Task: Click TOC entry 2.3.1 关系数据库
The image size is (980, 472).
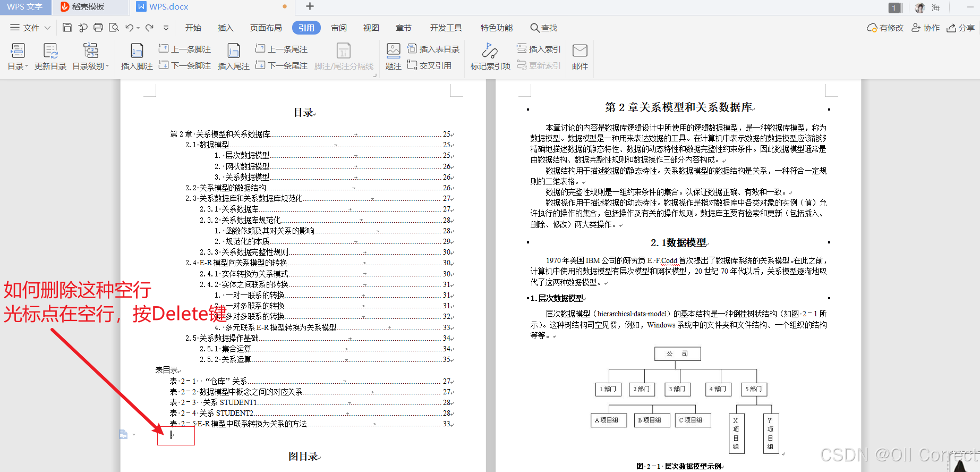Action: click(x=326, y=209)
